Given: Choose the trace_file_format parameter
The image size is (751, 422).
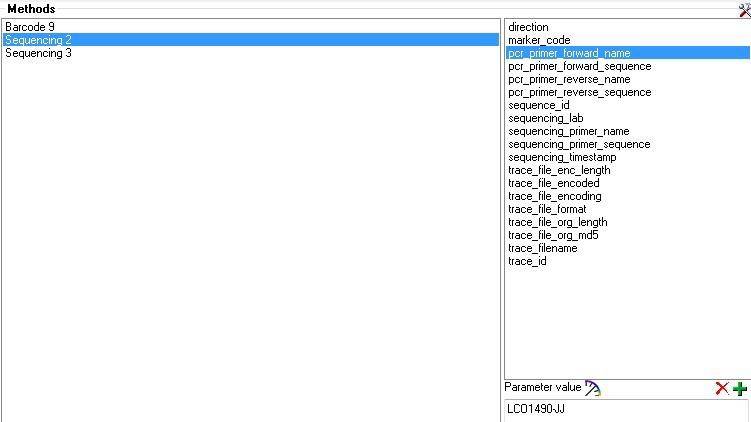Looking at the screenshot, I should coord(547,209).
